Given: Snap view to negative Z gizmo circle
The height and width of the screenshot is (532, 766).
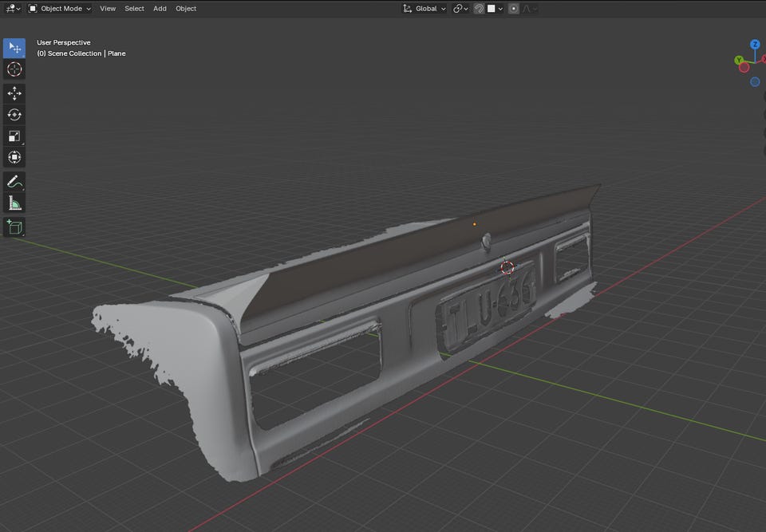Looking at the screenshot, I should point(755,82).
